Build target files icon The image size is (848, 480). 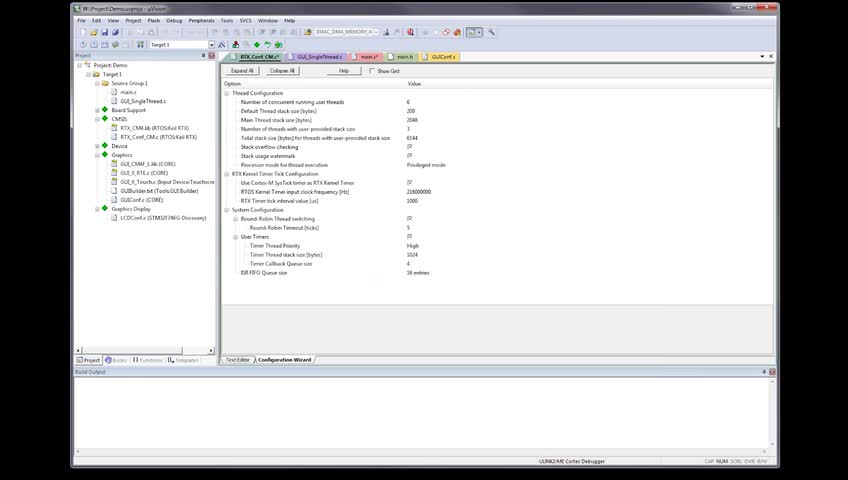94,45
